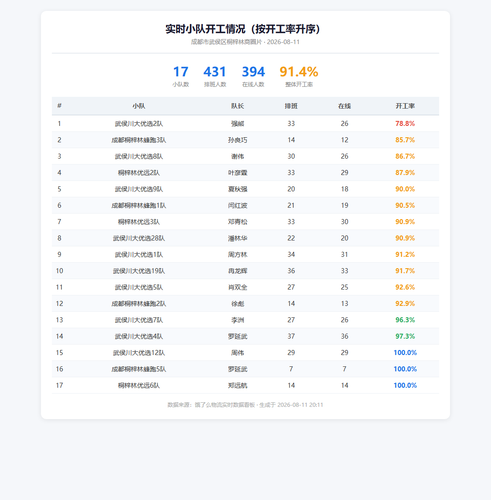Select the summary value 431 above 排班人数
The height and width of the screenshot is (500, 491).
215,72
